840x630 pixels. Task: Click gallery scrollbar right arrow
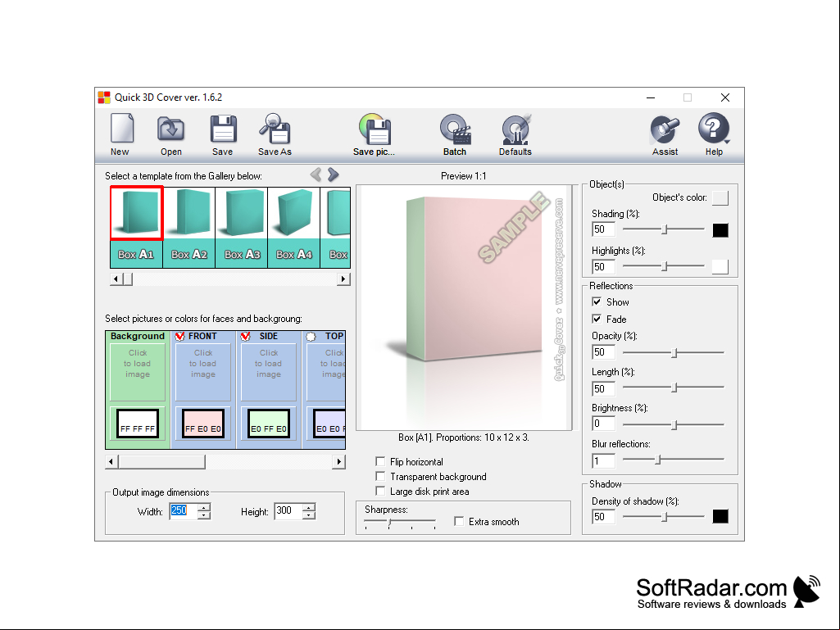coord(343,279)
